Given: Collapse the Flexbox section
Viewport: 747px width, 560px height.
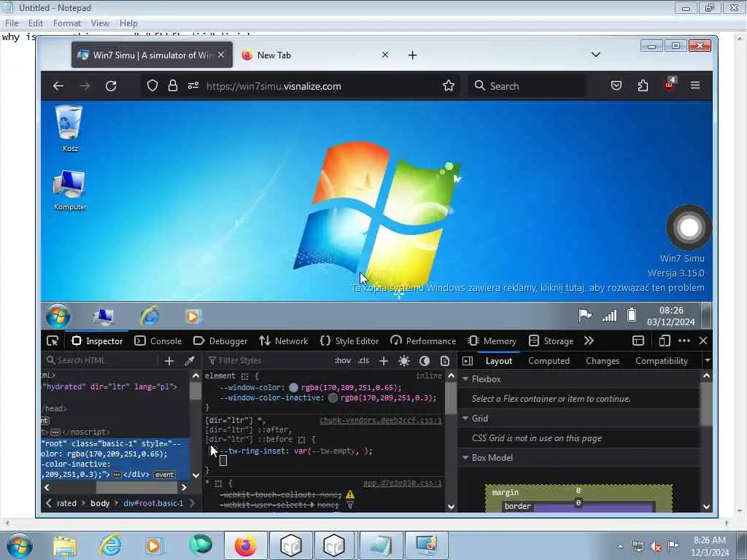Looking at the screenshot, I should click(466, 379).
